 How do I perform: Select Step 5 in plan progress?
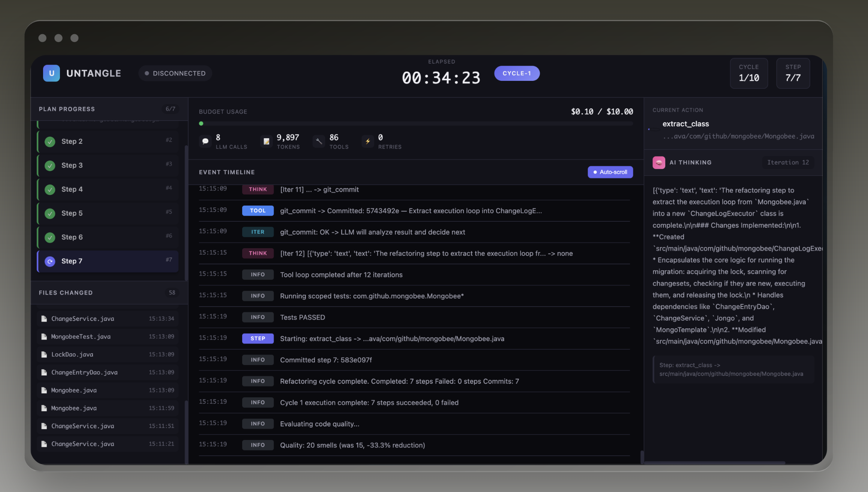coord(108,213)
